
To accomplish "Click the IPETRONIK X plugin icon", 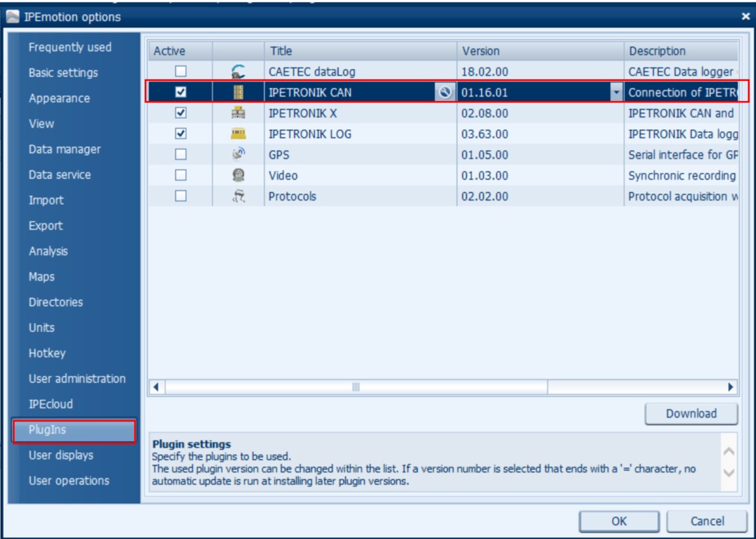I will point(238,114).
